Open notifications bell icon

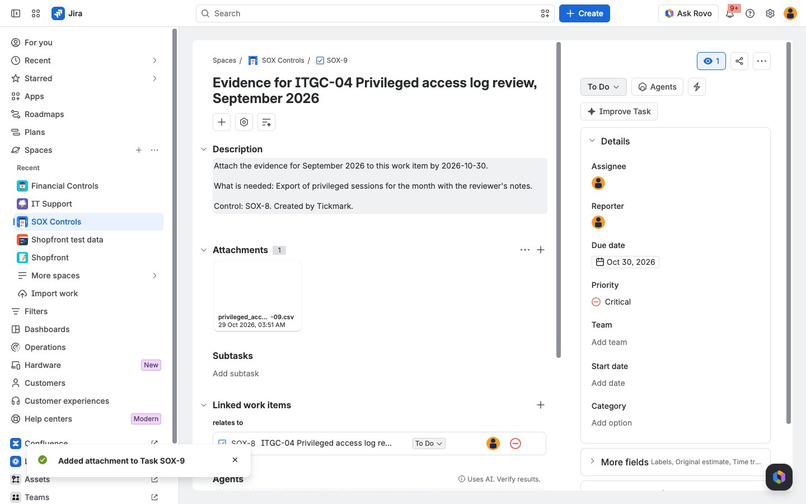(730, 13)
